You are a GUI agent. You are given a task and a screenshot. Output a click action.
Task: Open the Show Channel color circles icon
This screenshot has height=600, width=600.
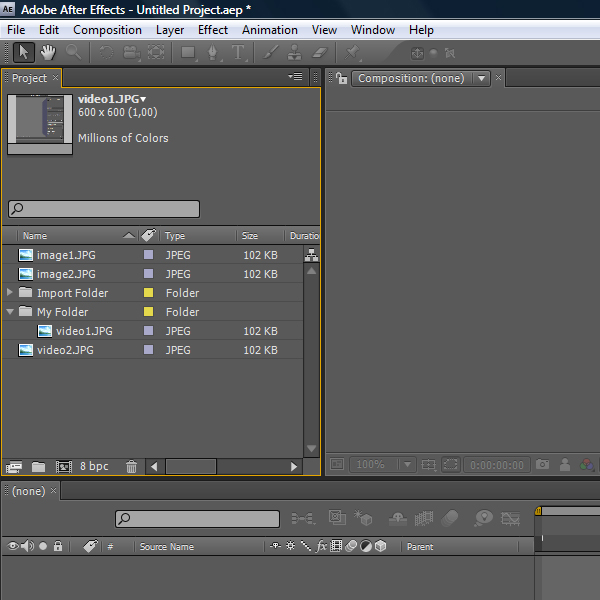coord(586,465)
